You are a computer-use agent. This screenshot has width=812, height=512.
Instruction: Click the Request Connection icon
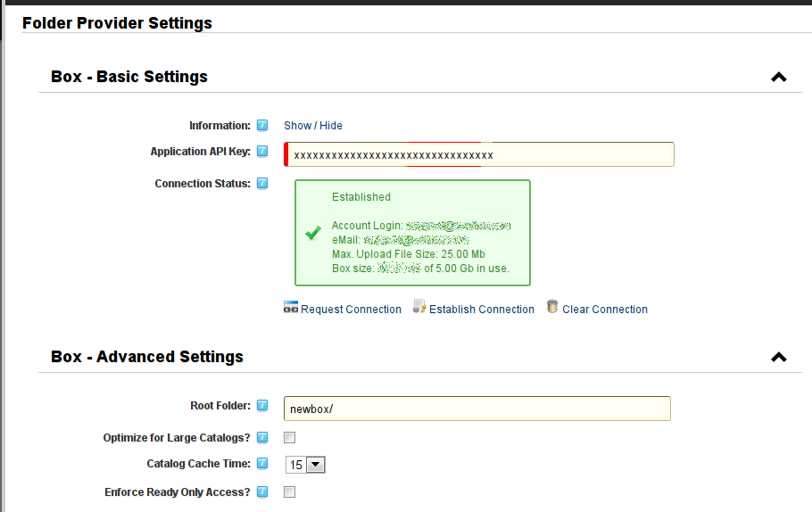tap(291, 308)
